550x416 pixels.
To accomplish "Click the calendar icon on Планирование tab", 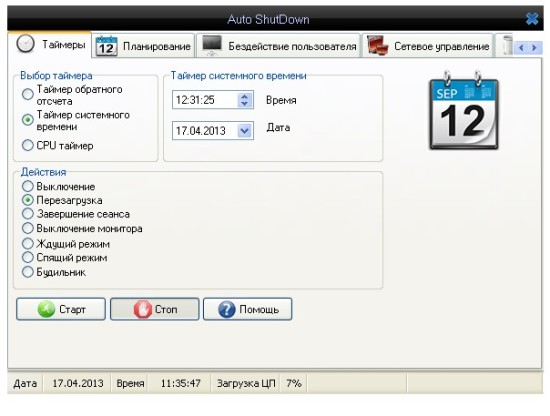I will tap(106, 46).
